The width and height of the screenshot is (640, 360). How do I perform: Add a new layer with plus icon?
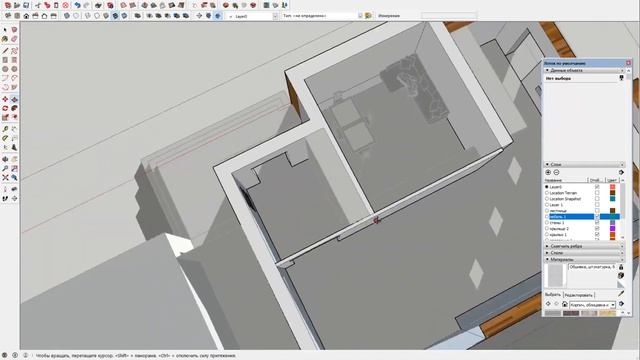pyautogui.click(x=548, y=172)
